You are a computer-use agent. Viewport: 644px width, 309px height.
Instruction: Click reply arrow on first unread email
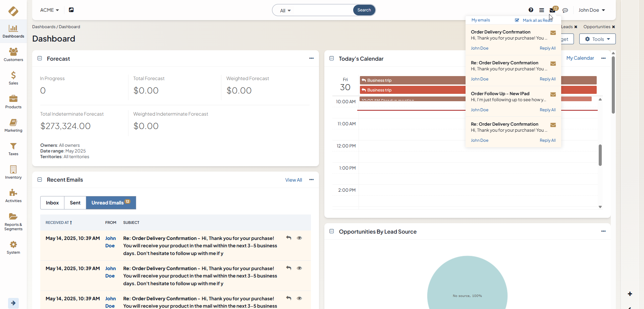pyautogui.click(x=288, y=238)
